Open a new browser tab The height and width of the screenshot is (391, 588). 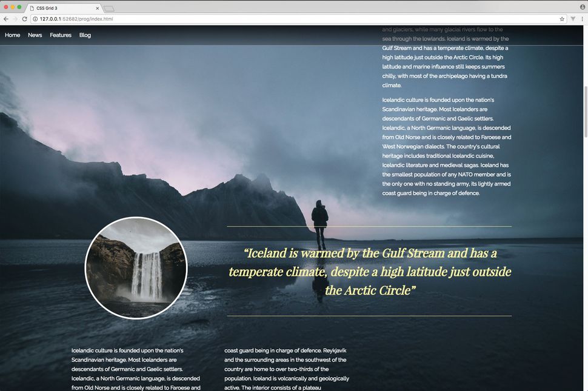click(x=109, y=8)
